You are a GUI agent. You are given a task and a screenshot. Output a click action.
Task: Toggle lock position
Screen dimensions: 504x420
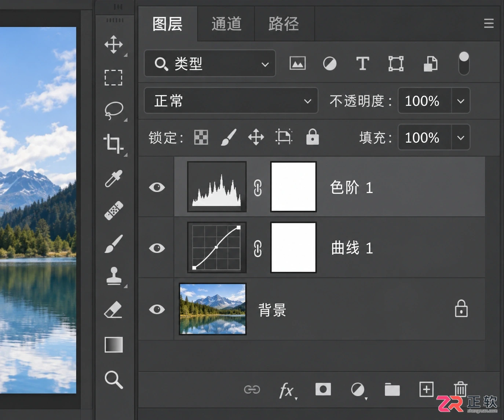point(256,138)
